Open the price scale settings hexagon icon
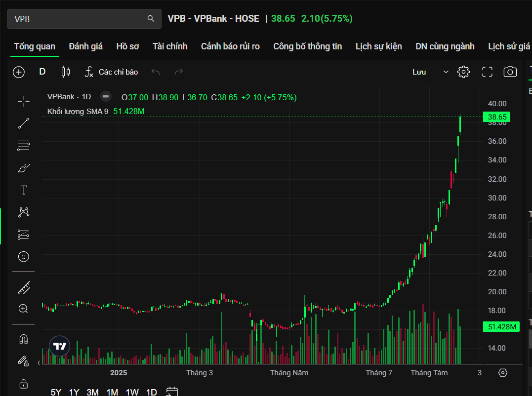532x396 pixels. [503, 373]
